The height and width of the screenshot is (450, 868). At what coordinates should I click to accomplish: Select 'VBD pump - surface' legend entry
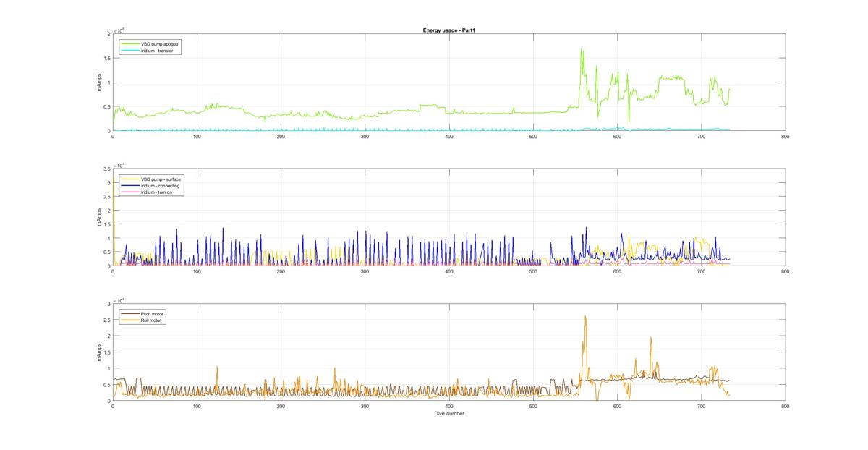coord(160,179)
